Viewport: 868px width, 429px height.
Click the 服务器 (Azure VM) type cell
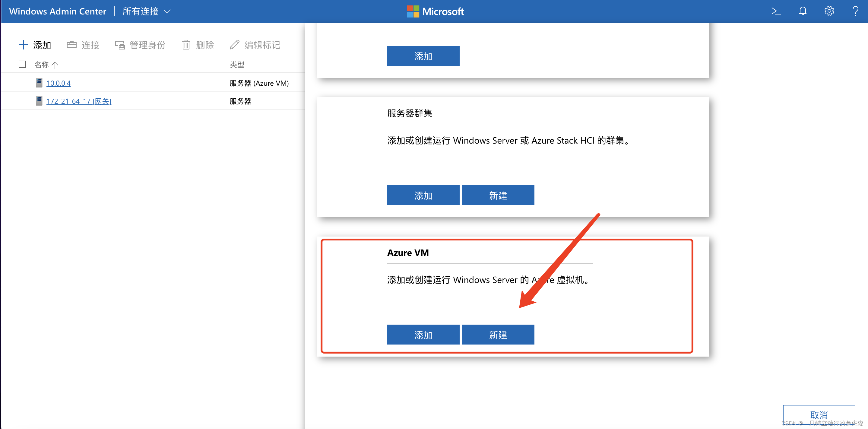(x=259, y=83)
